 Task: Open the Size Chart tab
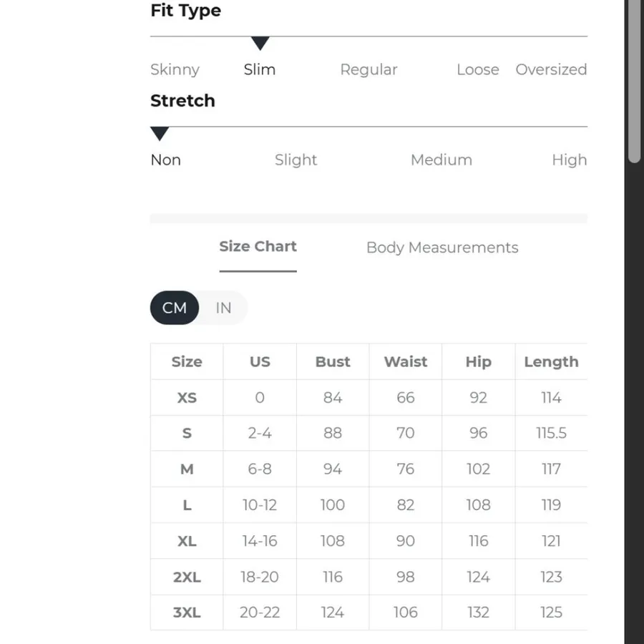(258, 247)
